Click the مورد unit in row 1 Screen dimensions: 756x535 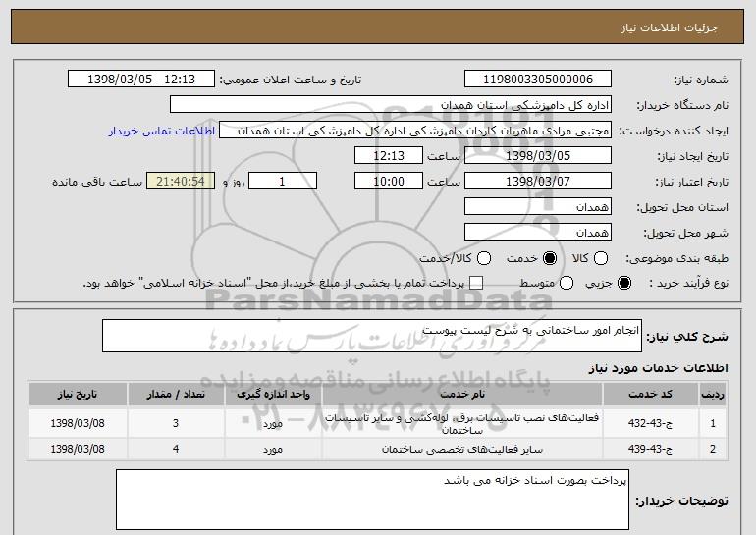pos(273,424)
